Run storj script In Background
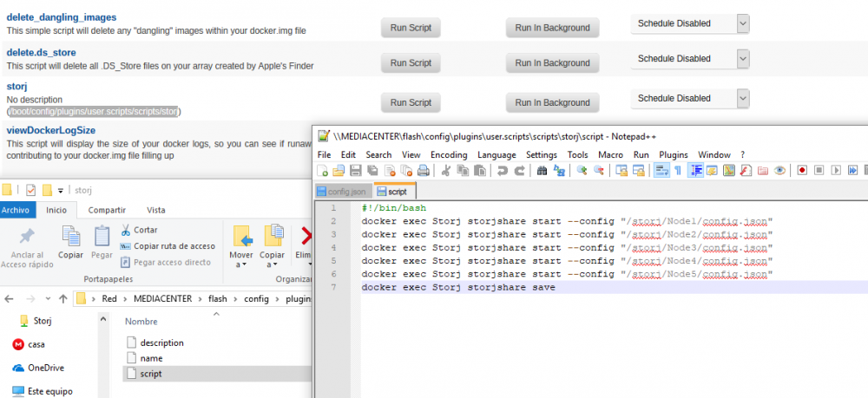The image size is (868, 398). [x=552, y=102]
